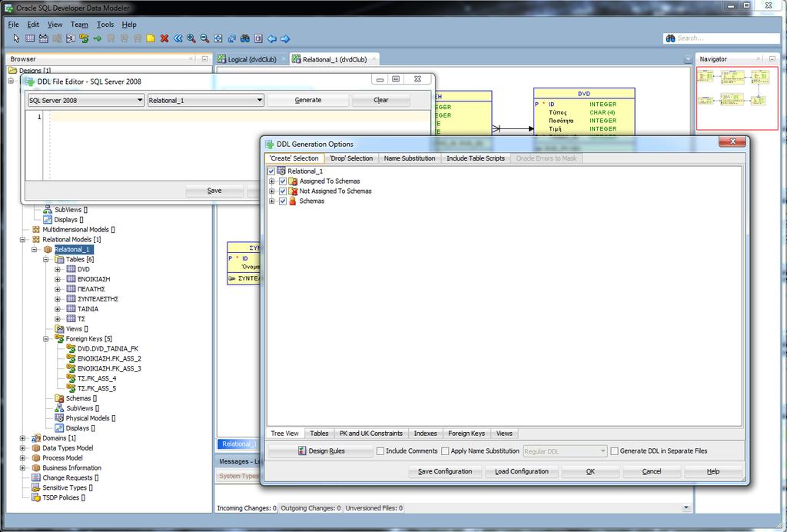
Task: Click the Zoom In magnifier icon
Action: 191,38
